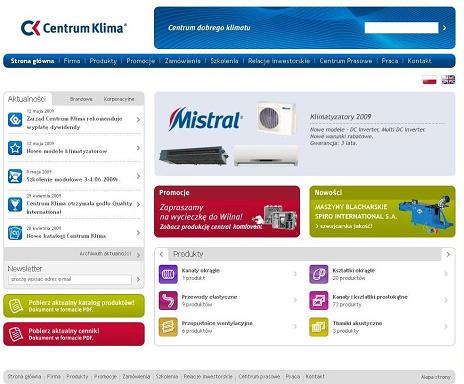Show previous products with left arrow

click(x=161, y=254)
